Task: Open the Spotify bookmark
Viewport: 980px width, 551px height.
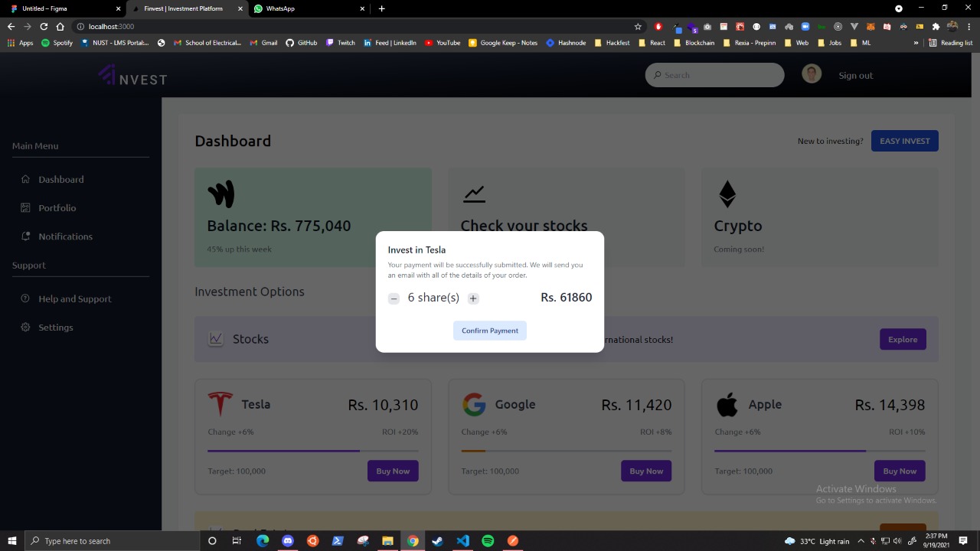Action: point(57,43)
